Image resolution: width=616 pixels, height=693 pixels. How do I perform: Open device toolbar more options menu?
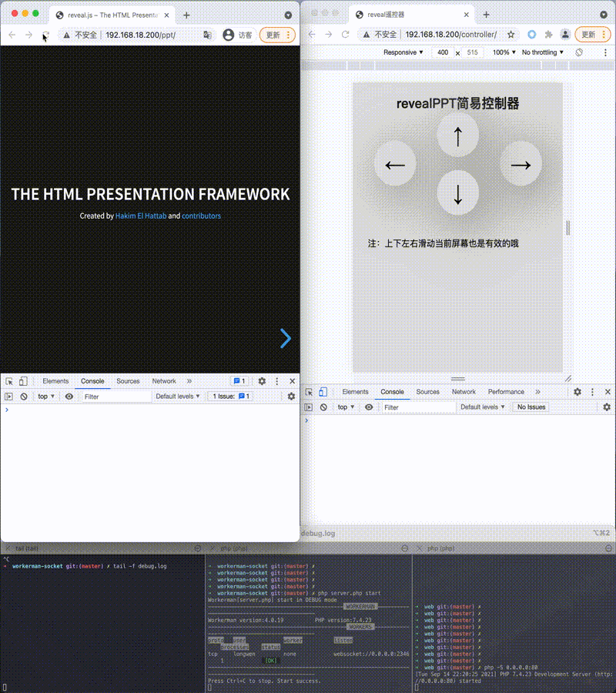tap(605, 52)
